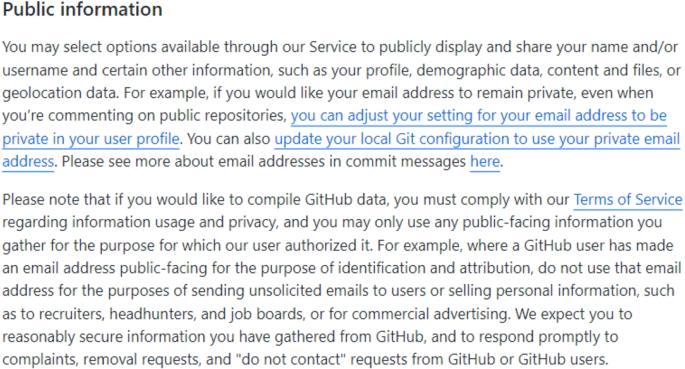Click the quoted phrase "do not contact"

coord(291,359)
